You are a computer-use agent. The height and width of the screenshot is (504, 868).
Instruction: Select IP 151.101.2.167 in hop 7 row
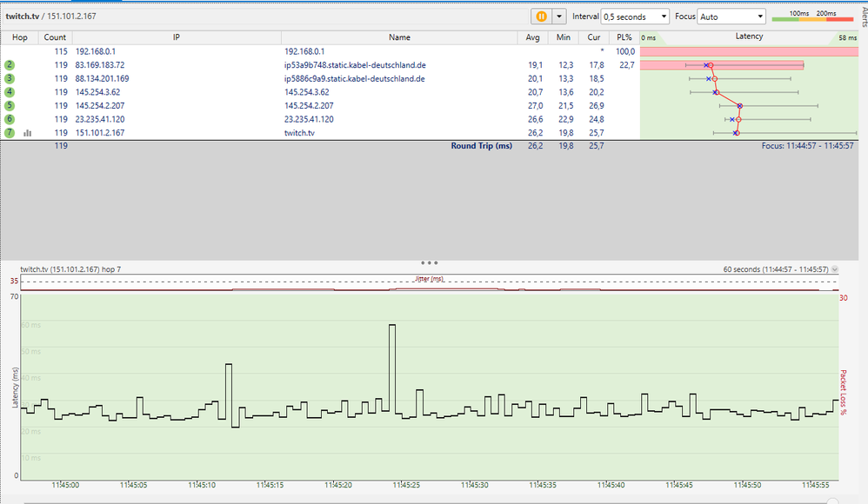[100, 133]
